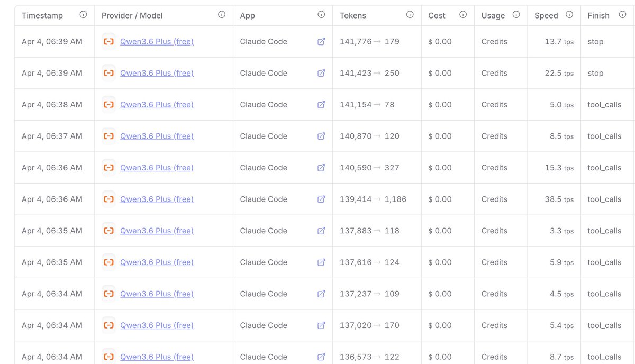Open external link icon in the 137,020 tokens row
The image size is (635, 364).
point(321,325)
